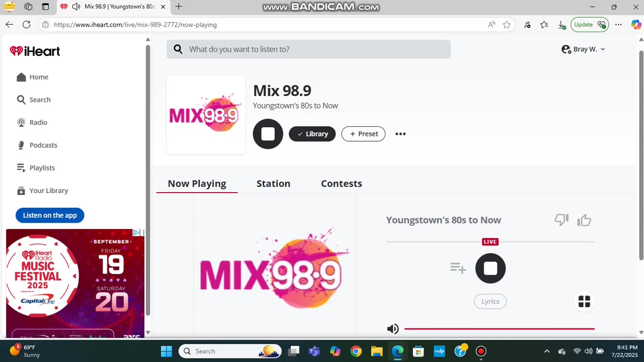
Task: Open Edge Settings and more menu
Action: click(618, 25)
